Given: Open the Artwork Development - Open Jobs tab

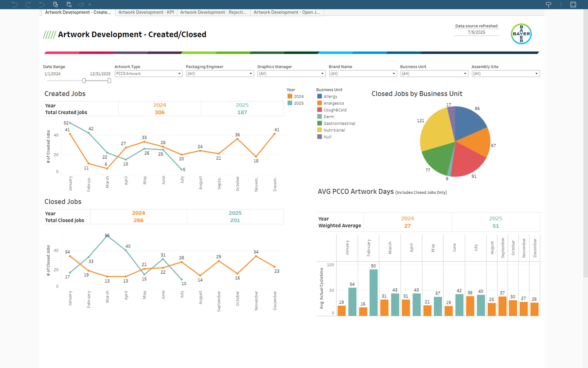Looking at the screenshot, I should click(287, 12).
